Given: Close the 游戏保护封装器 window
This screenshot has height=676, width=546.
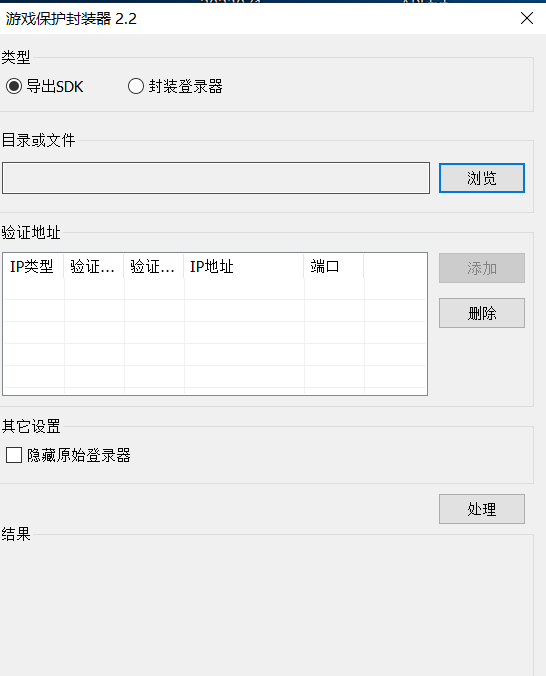Looking at the screenshot, I should click(527, 18).
